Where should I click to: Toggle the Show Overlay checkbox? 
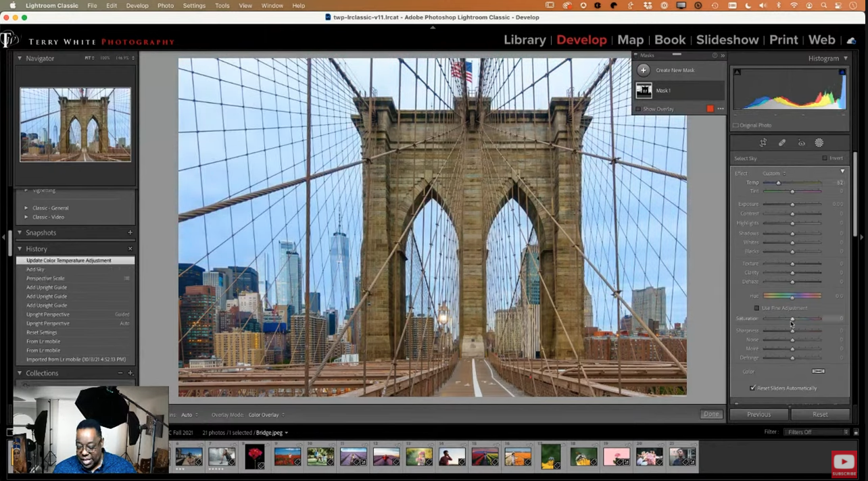pos(637,109)
